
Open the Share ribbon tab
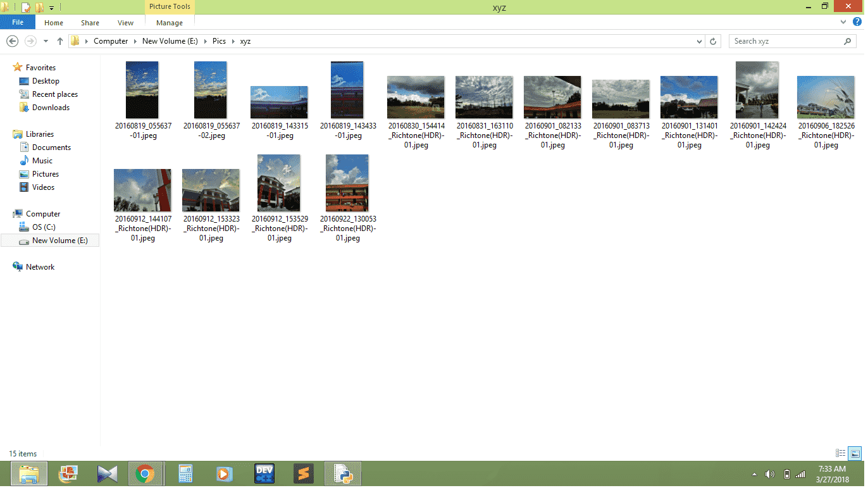pyautogui.click(x=90, y=23)
